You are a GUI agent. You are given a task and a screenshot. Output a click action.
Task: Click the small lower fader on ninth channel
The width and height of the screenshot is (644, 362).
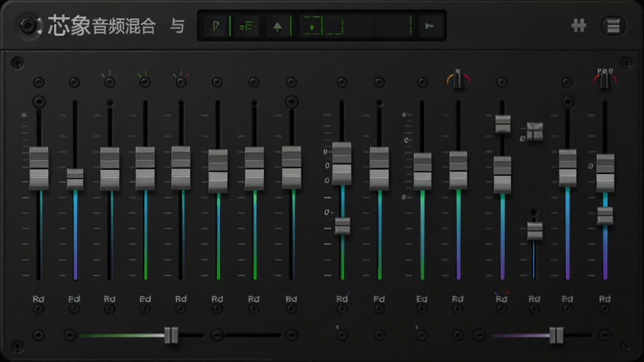pos(343,226)
